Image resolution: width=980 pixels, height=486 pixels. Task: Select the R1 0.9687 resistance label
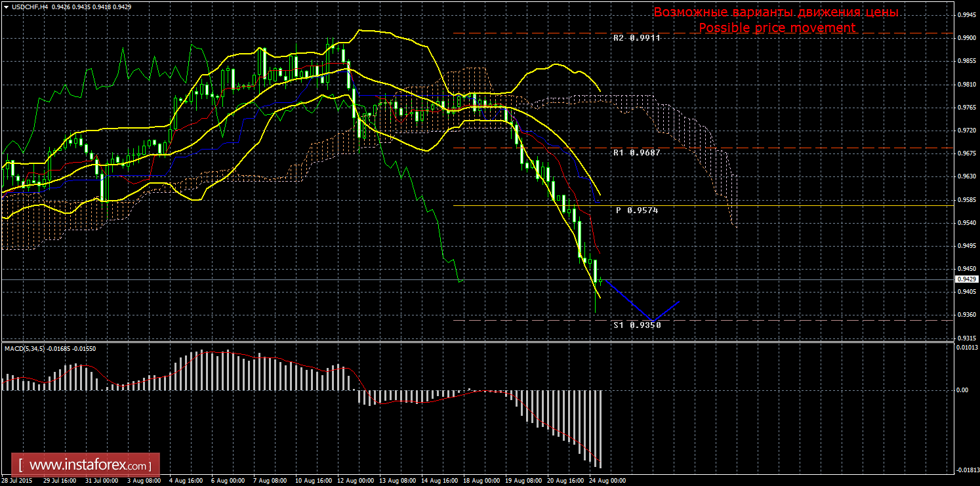(636, 153)
